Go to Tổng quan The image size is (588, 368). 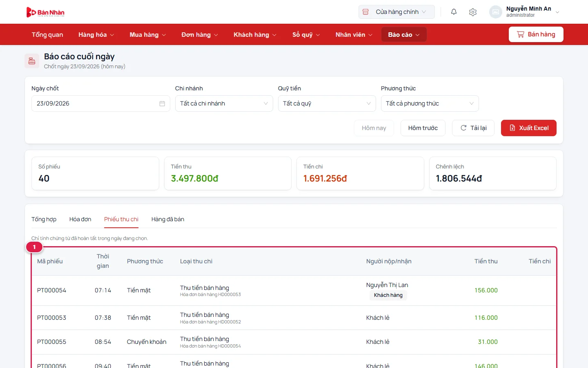point(47,35)
